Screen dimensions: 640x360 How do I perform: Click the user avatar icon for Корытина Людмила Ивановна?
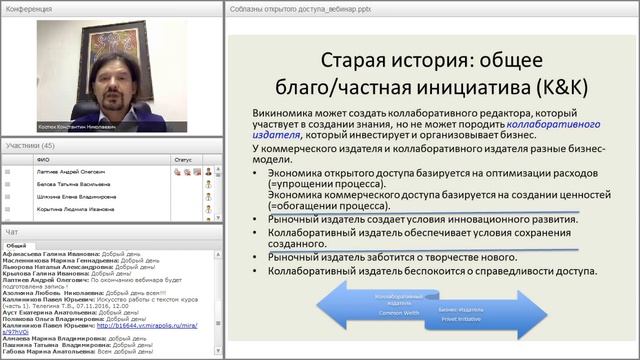209,209
